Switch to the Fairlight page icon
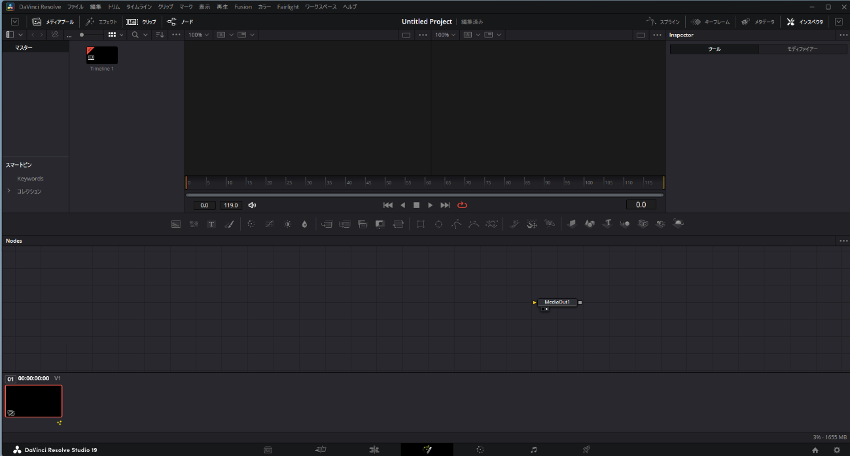 pos(534,449)
